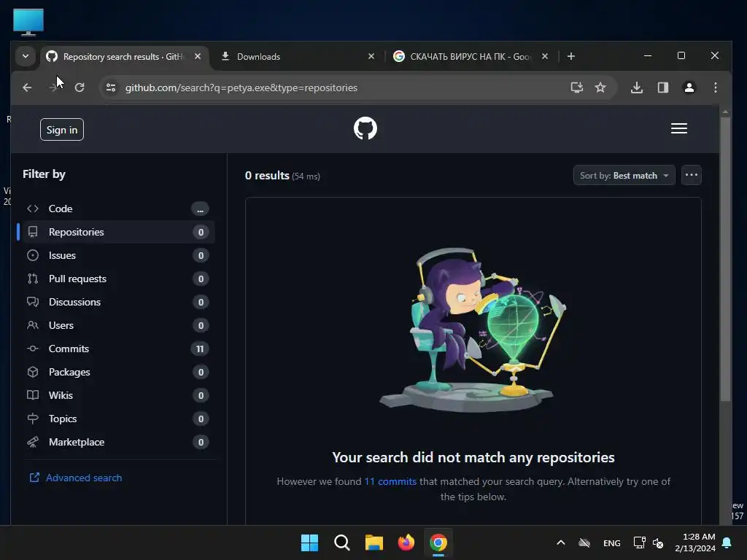
Task: Open the Sort by Best match dropdown
Action: coord(624,175)
